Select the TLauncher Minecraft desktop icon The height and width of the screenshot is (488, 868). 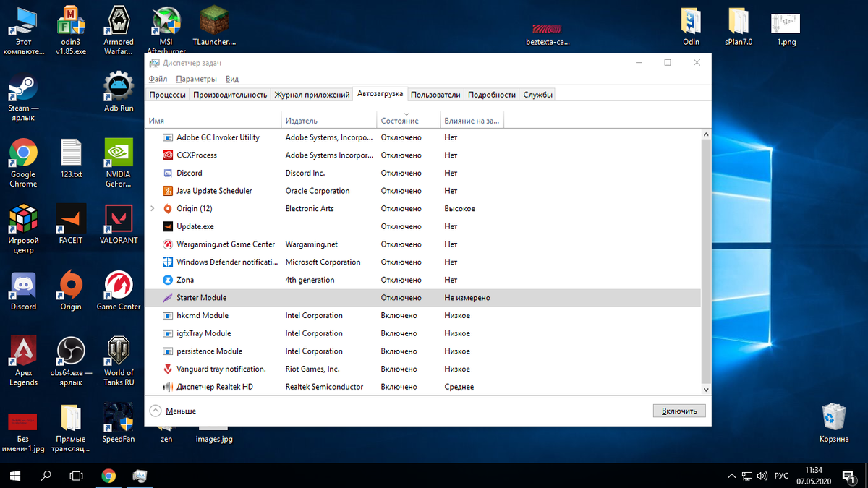coord(214,26)
